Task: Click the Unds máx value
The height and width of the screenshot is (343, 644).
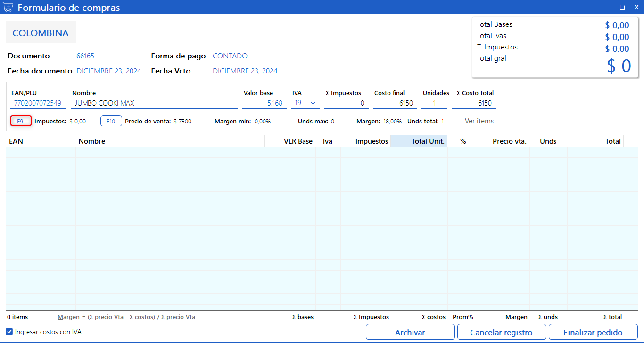Action: pos(332,121)
